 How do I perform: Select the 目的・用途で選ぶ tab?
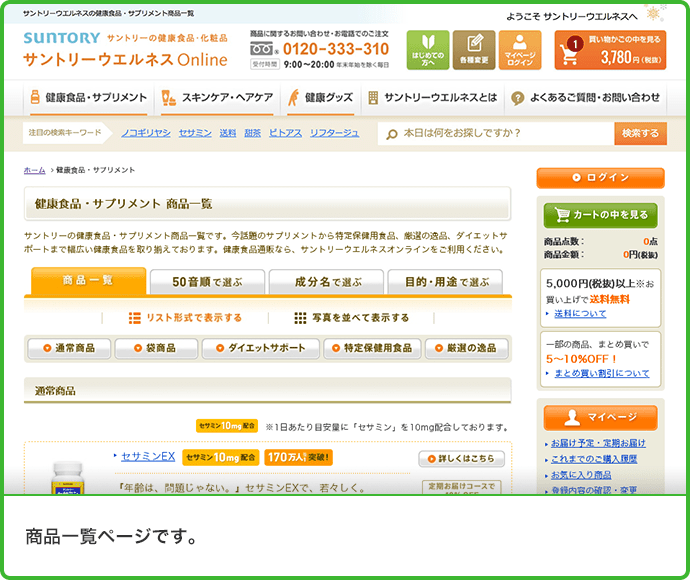click(x=446, y=282)
